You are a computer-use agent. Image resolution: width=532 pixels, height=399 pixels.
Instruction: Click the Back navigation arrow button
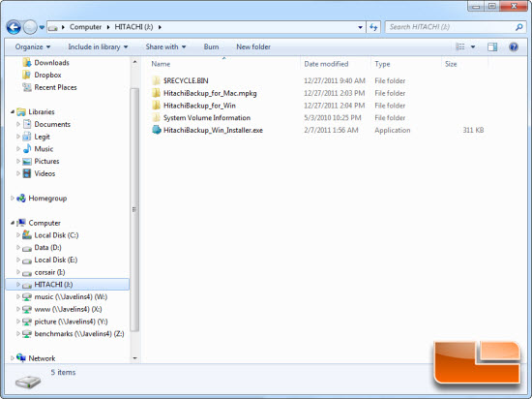tap(14, 27)
